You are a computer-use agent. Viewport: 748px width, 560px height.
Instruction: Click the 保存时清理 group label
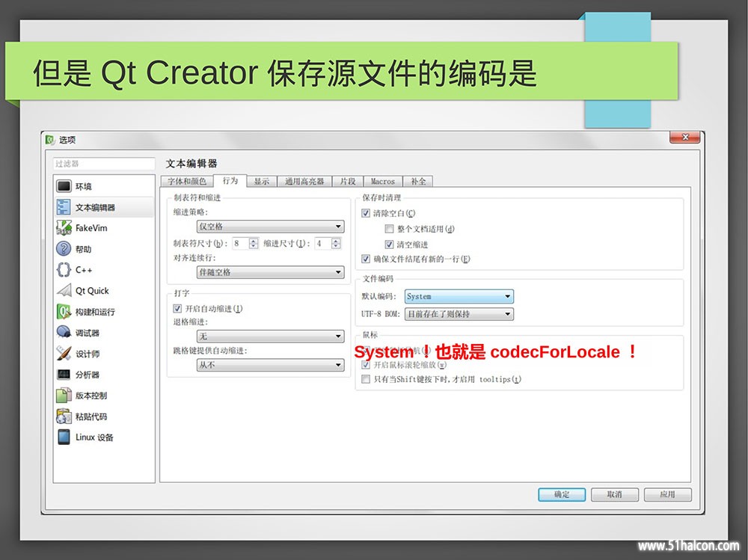tap(381, 197)
